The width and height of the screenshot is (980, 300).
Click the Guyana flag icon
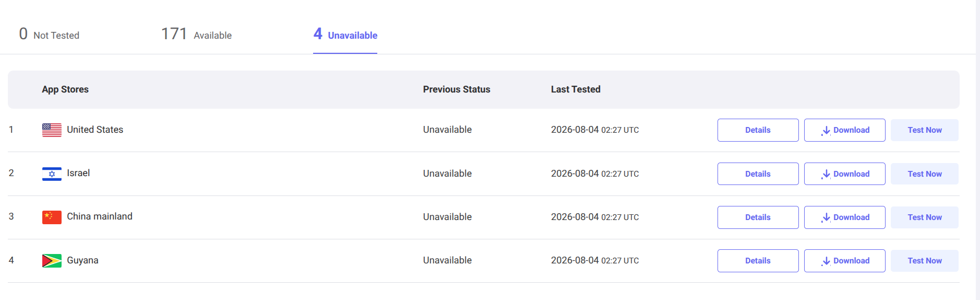pyautogui.click(x=52, y=260)
